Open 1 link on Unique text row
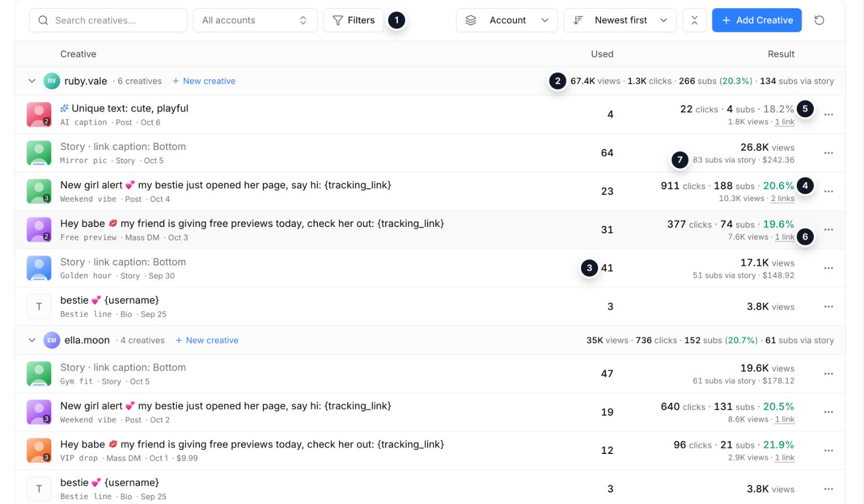 (785, 122)
